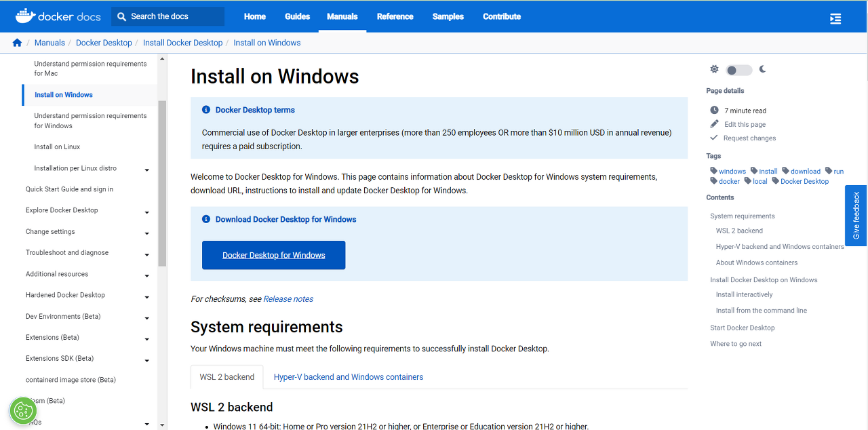Click the Give feedback side button
The height and width of the screenshot is (430, 868).
tap(856, 216)
